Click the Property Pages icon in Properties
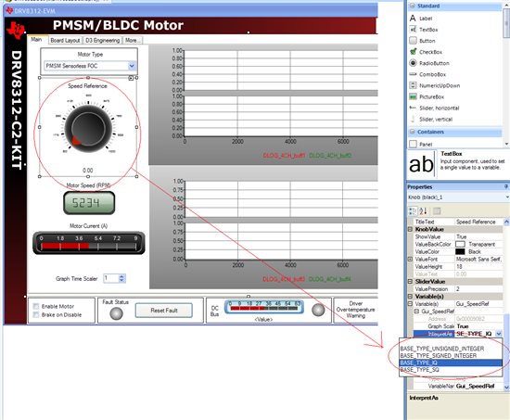The height and width of the screenshot is (420, 510). [437, 211]
